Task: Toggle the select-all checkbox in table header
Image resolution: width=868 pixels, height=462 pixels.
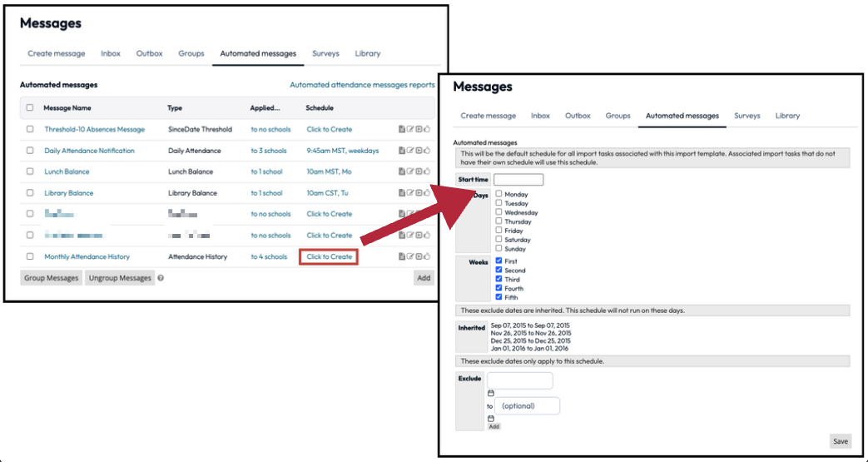Action: click(30, 107)
